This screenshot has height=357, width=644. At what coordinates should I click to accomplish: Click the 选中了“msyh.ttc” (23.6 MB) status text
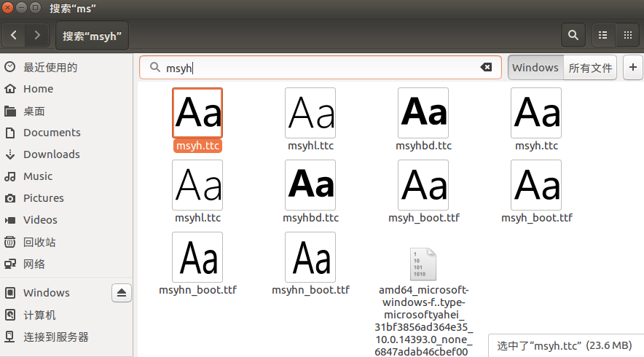[565, 346]
